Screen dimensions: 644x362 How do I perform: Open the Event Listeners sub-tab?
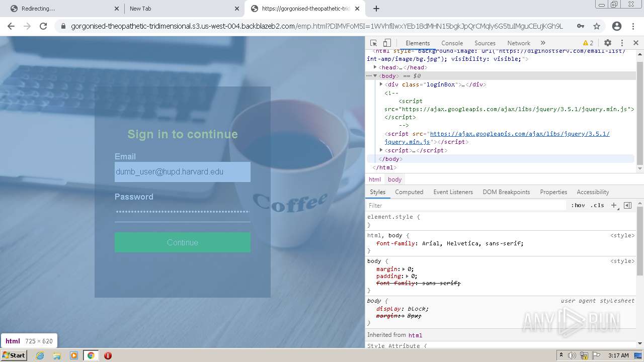[453, 192]
